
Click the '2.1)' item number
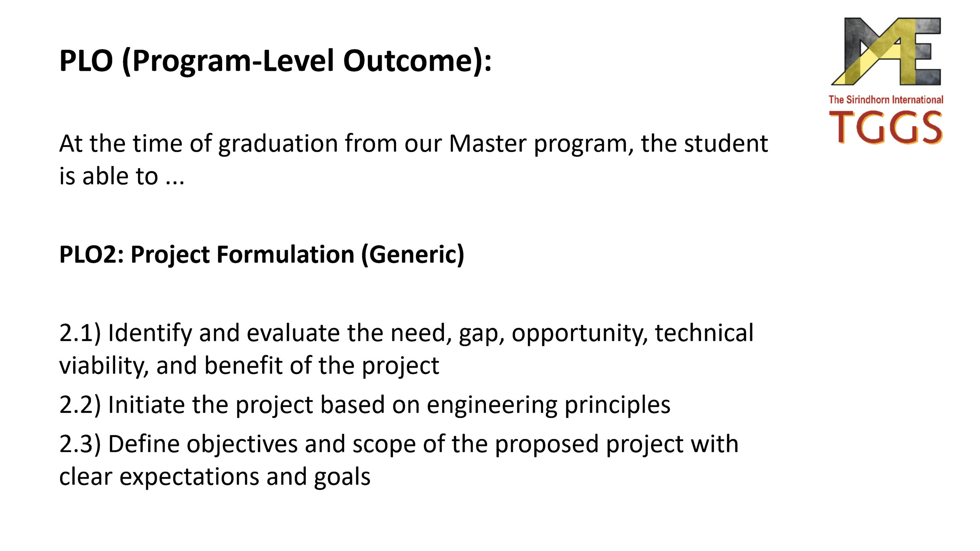click(80, 333)
